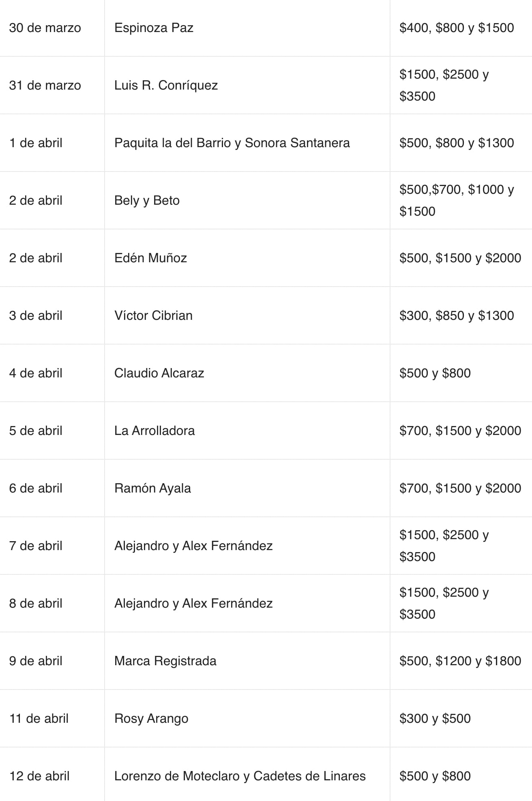Click the "Víctor Cibrian" row text
Screen dimensions: 532x801
pyautogui.click(x=153, y=315)
